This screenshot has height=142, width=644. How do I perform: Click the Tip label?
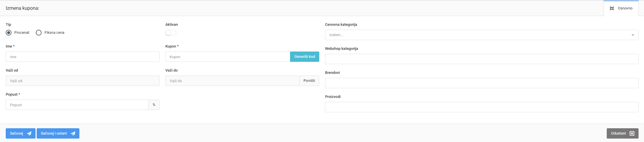pos(8,25)
